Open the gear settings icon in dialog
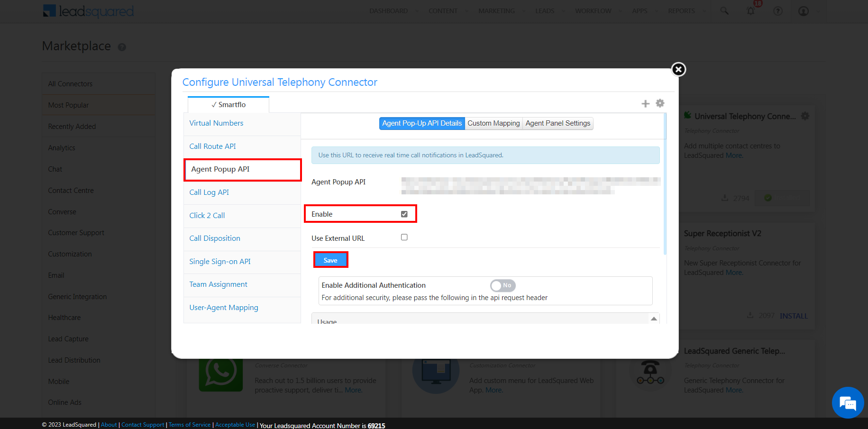 coord(660,103)
